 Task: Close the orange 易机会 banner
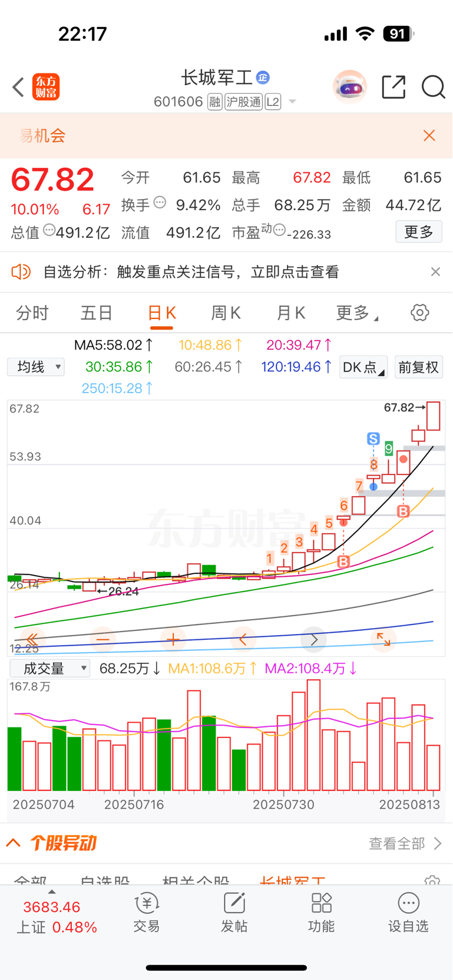pyautogui.click(x=429, y=136)
